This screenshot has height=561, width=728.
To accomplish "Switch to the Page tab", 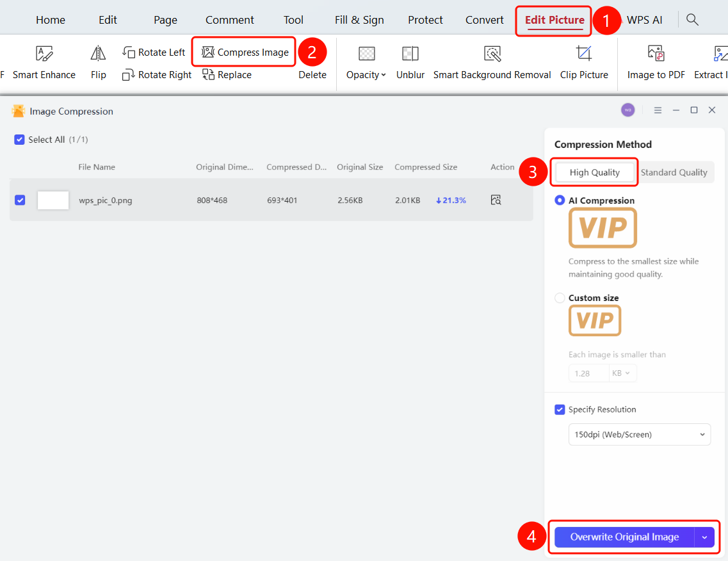I will click(x=165, y=20).
